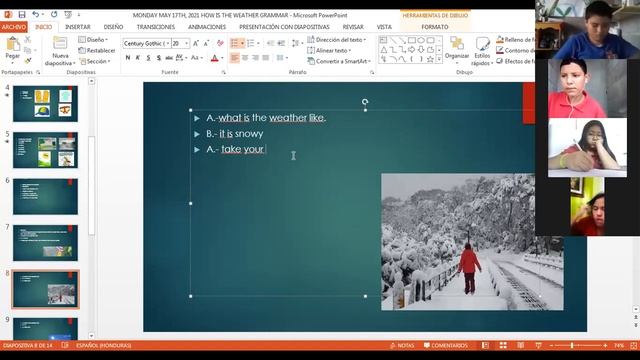Toggle bold (N) formatting
Image resolution: width=640 pixels, height=360 pixels.
pos(128,58)
